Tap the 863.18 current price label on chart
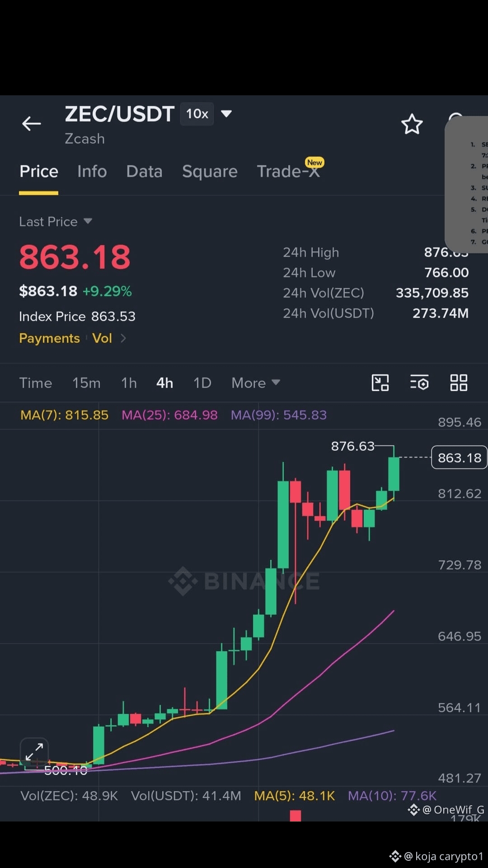Screen dimensions: 488x868 point(459,457)
